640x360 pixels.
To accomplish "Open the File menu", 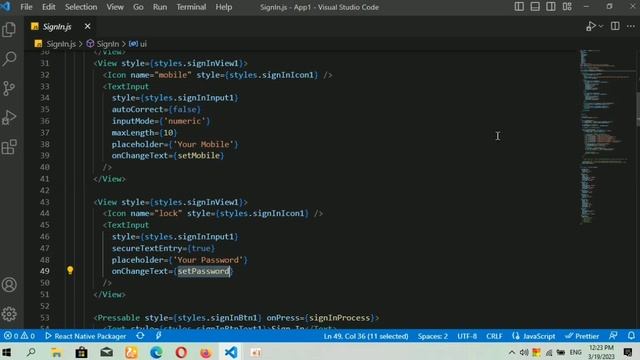I will (x=26, y=7).
